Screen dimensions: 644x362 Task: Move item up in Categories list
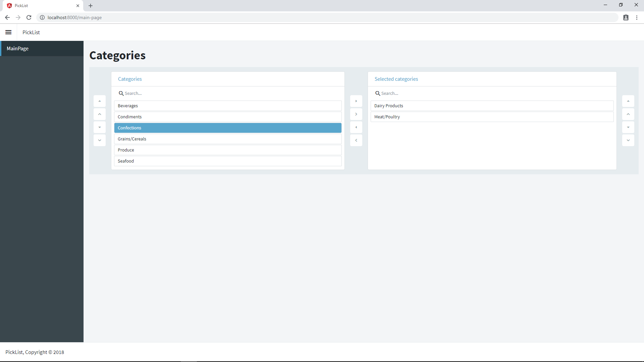(x=100, y=114)
